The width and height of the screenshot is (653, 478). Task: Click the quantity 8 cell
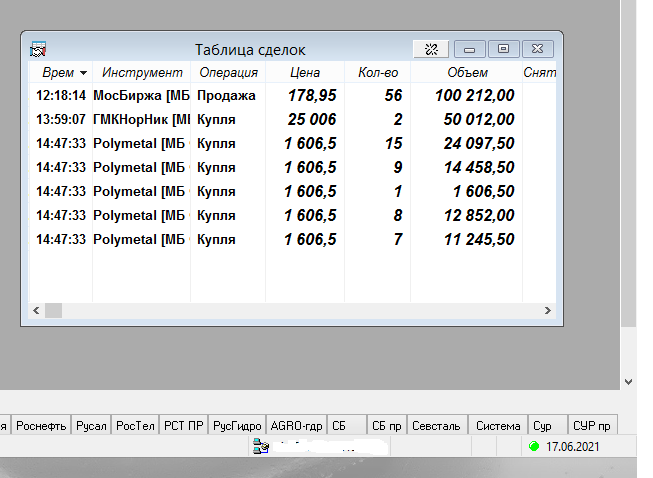(378, 215)
